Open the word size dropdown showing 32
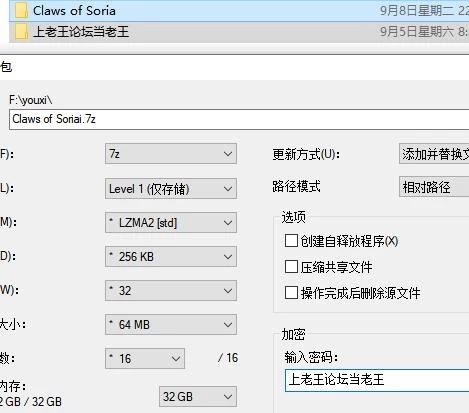Image resolution: width=469 pixels, height=413 pixels. pos(171,291)
